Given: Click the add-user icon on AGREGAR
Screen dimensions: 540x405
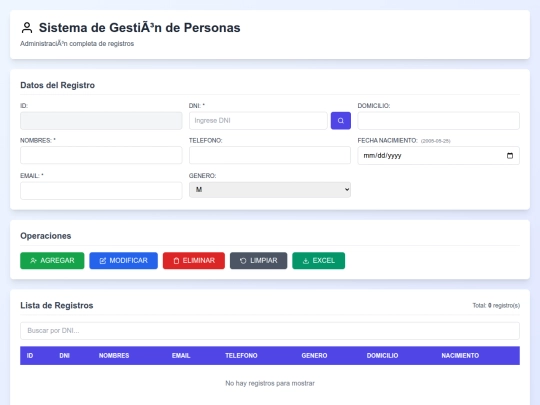Looking at the screenshot, I should 33,261.
